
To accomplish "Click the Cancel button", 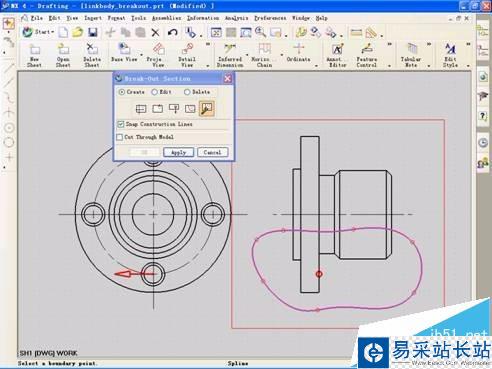I will 213,152.
